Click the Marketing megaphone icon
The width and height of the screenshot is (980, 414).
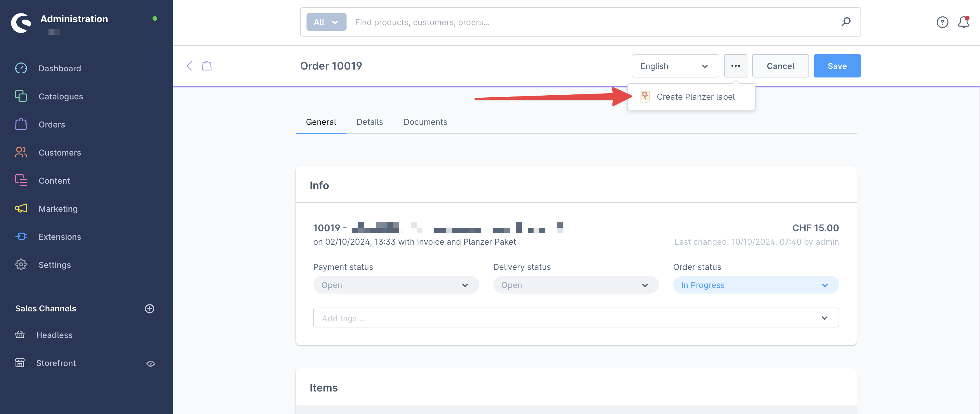pyautogui.click(x=21, y=208)
